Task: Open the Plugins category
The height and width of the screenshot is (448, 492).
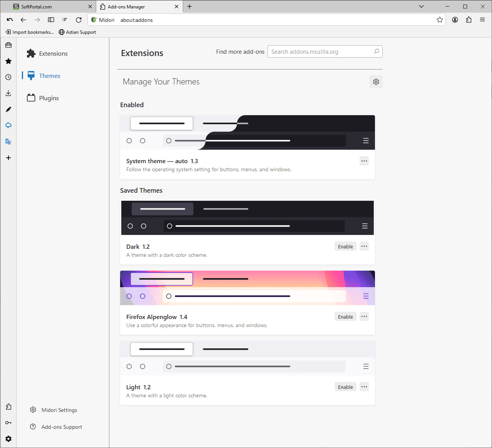Action: coord(43,98)
